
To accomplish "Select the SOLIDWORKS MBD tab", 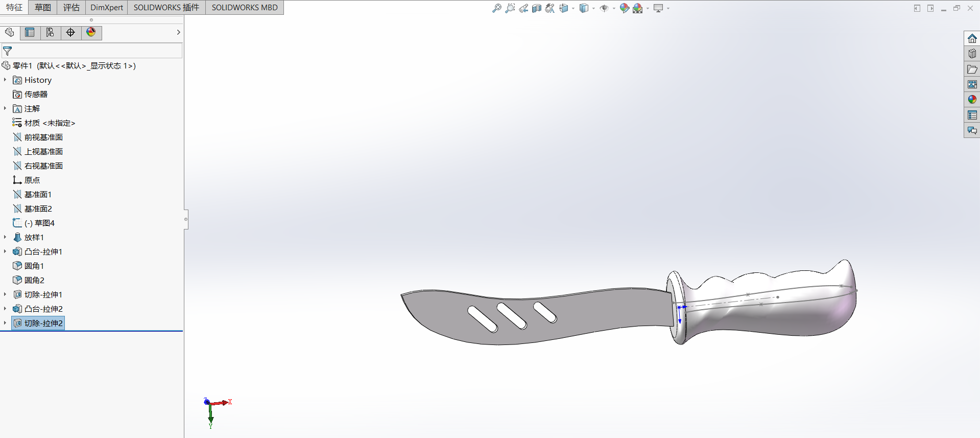I will (245, 8).
